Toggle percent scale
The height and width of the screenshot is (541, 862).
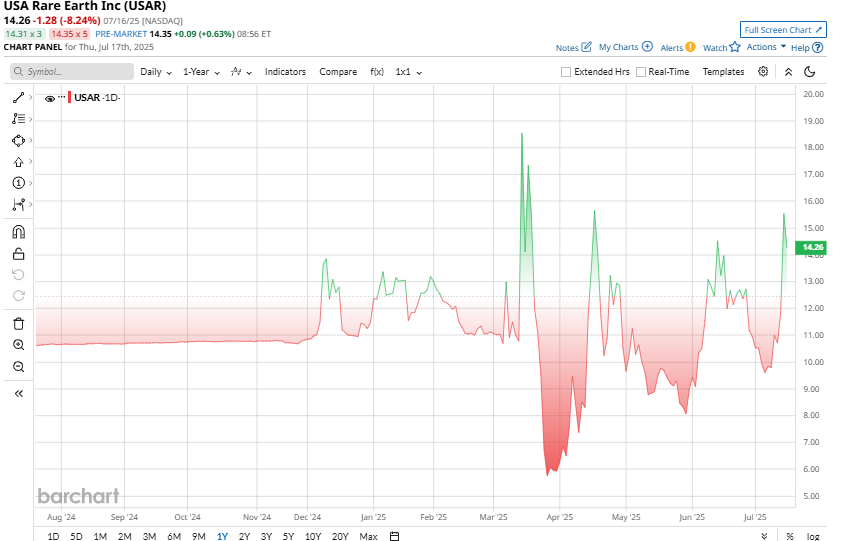click(790, 536)
